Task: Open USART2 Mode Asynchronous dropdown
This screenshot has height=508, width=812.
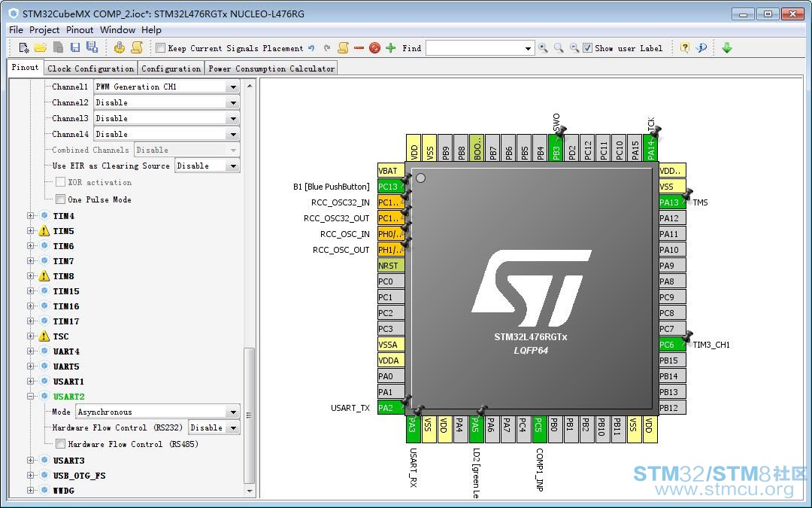Action: (157, 412)
